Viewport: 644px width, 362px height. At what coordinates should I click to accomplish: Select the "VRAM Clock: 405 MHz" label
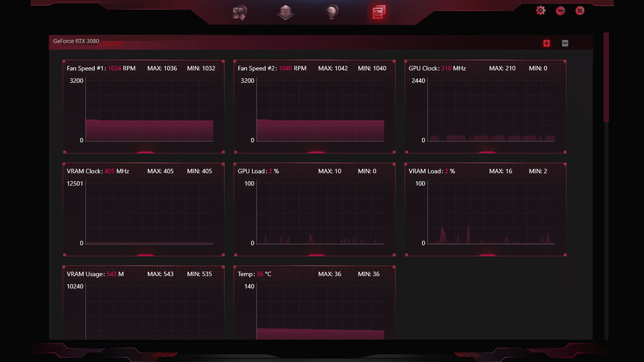(98, 172)
